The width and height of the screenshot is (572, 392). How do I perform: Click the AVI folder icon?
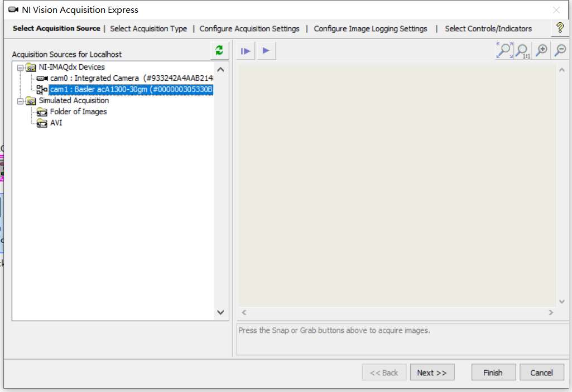42,123
